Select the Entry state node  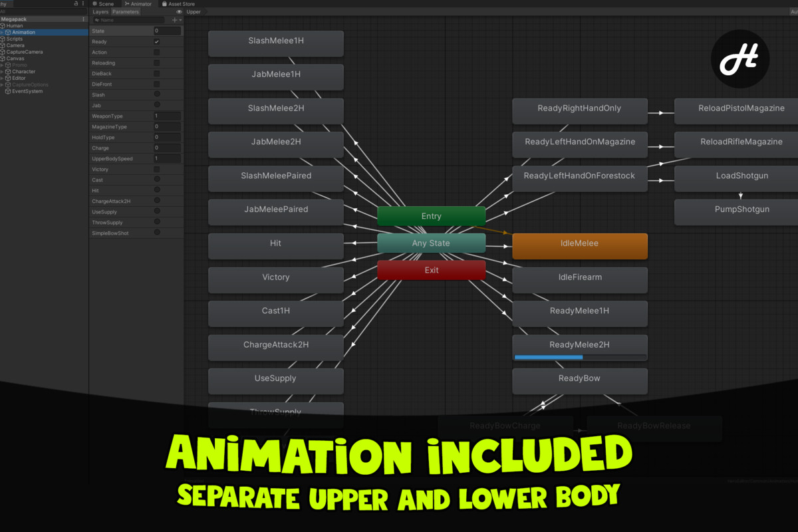431,216
